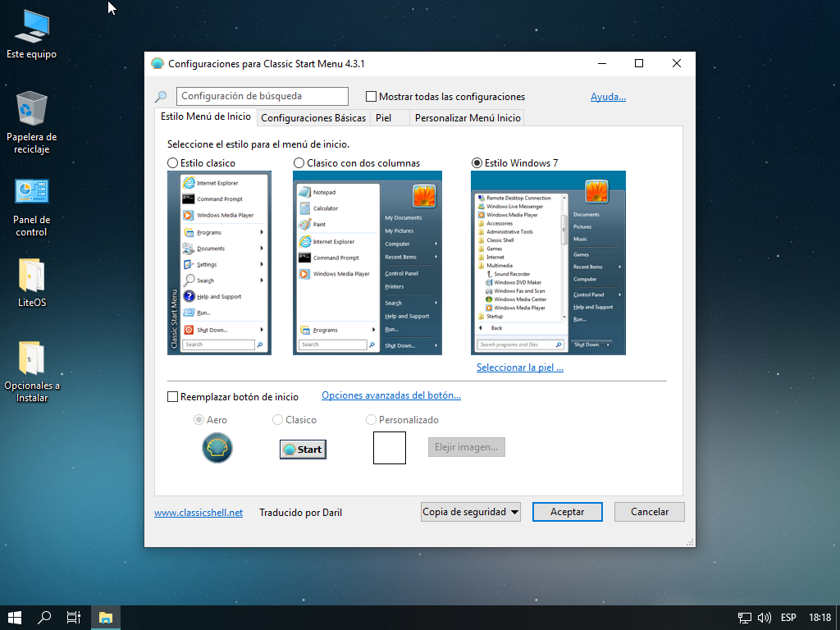Click the volume speaker tray icon
Viewport: 840px width, 630px height.
[x=765, y=618]
